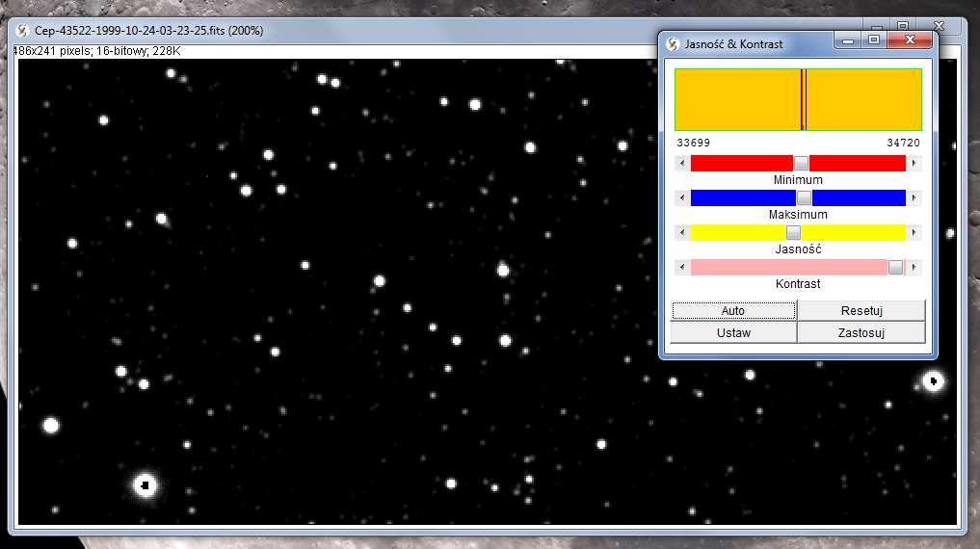Image resolution: width=980 pixels, height=549 pixels.
Task: Decrease Minimum using its left arrow
Action: pyautogui.click(x=682, y=164)
